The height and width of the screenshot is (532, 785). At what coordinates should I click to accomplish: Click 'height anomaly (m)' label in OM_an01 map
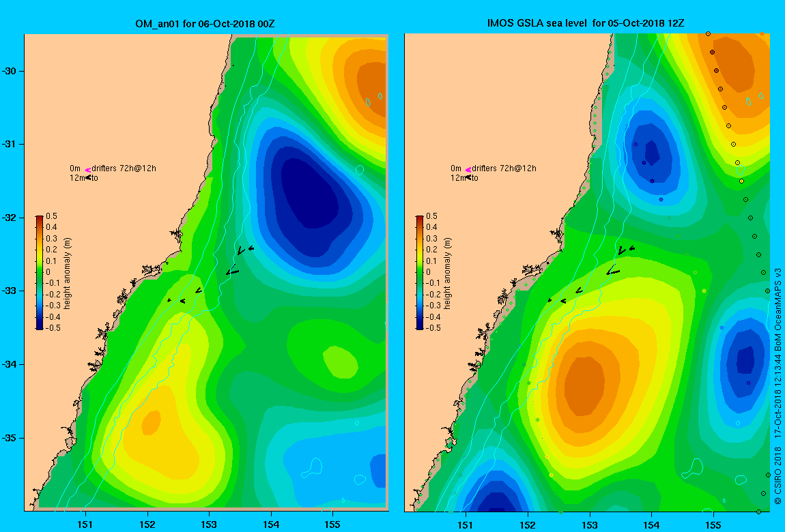pos(68,273)
